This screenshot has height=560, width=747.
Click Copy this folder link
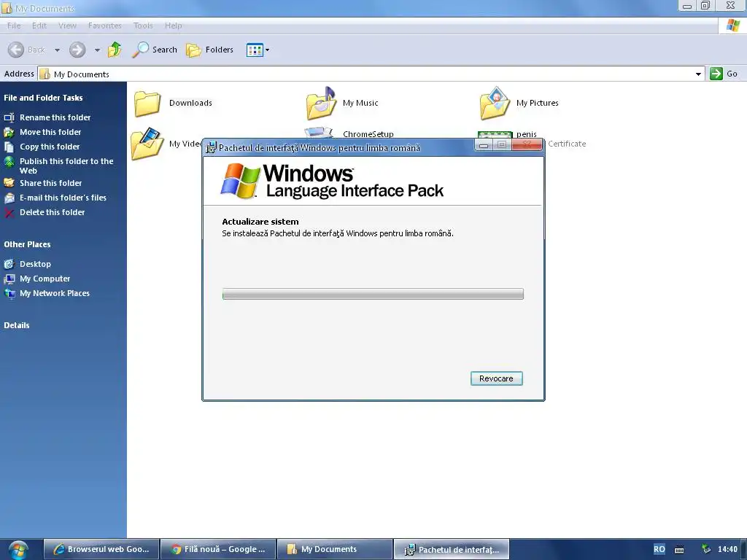(x=50, y=147)
